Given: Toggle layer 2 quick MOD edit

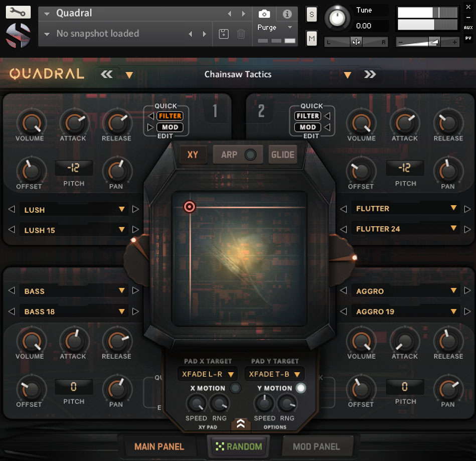Looking at the screenshot, I should 307,127.
